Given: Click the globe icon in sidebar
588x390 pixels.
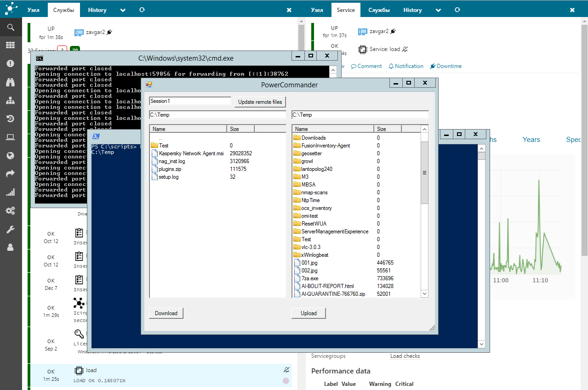Looking at the screenshot, I should [10, 155].
